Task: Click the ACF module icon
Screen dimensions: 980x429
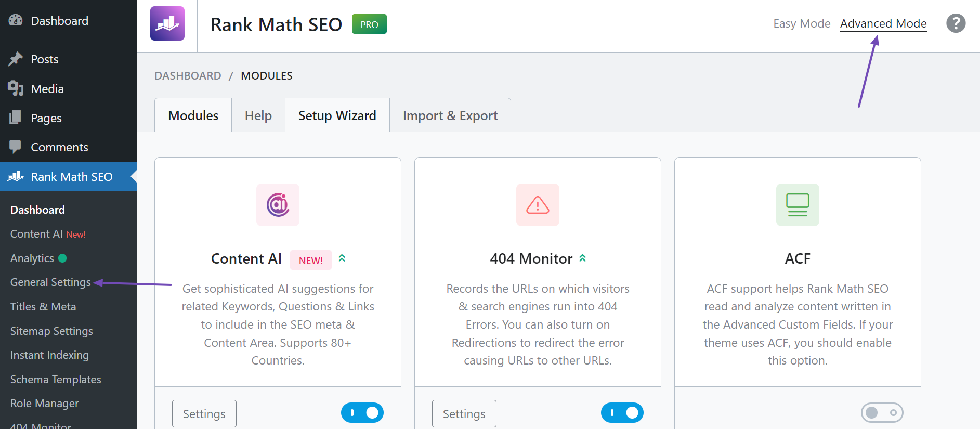Action: 798,205
